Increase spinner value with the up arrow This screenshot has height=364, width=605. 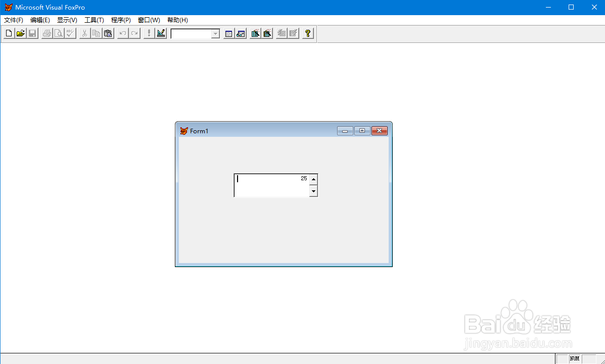coord(313,180)
